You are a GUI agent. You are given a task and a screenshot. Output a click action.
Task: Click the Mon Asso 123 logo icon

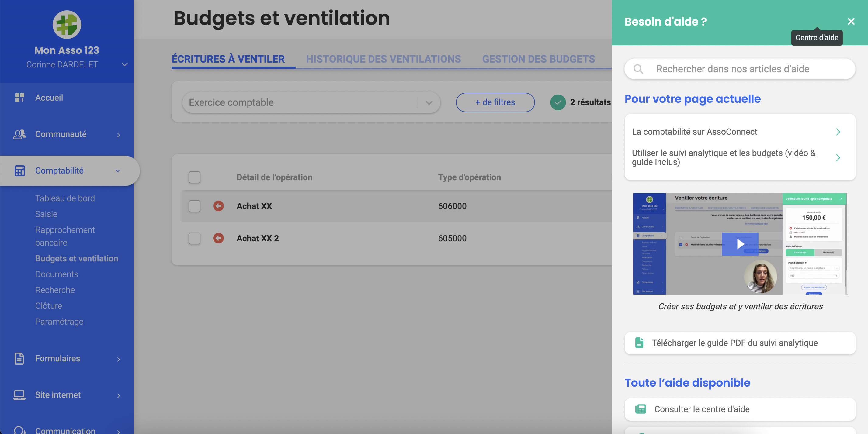pyautogui.click(x=67, y=25)
